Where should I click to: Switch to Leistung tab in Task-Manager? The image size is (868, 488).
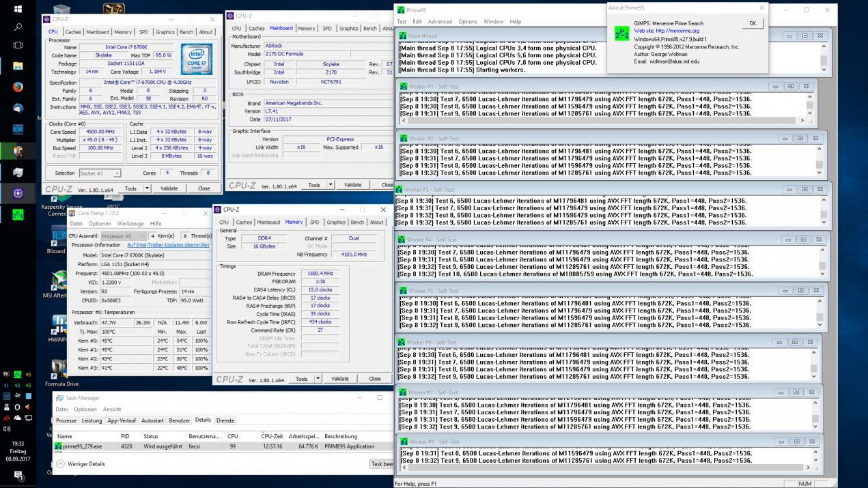92,420
